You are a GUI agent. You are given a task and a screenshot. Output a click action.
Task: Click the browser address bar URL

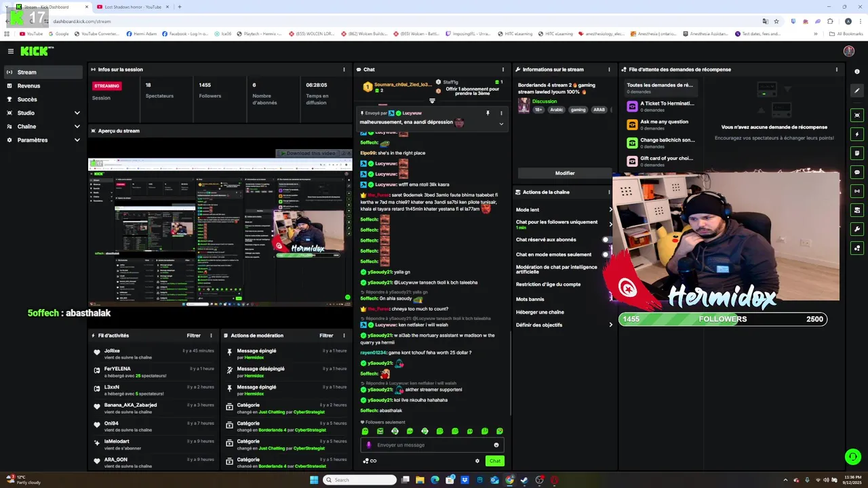[81, 21]
